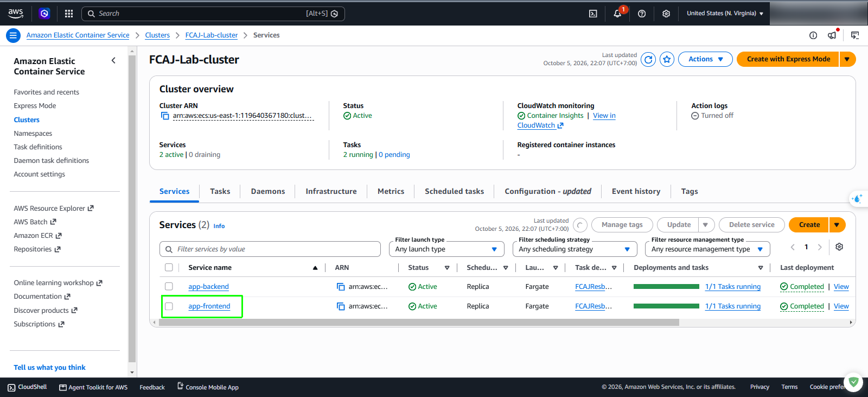Switch to the Daemons tab
This screenshot has height=397, width=868.
pyautogui.click(x=268, y=191)
